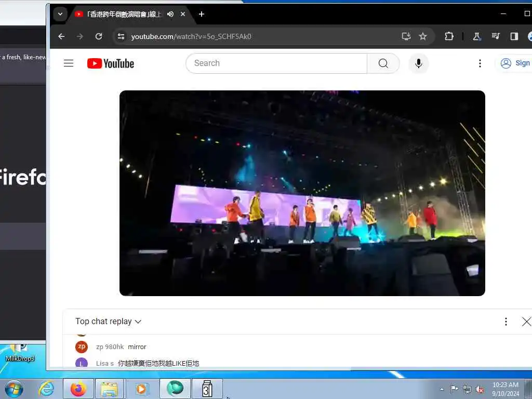The width and height of the screenshot is (532, 399).
Task: Open Windows Media Player taskbar icon
Action: (x=141, y=389)
